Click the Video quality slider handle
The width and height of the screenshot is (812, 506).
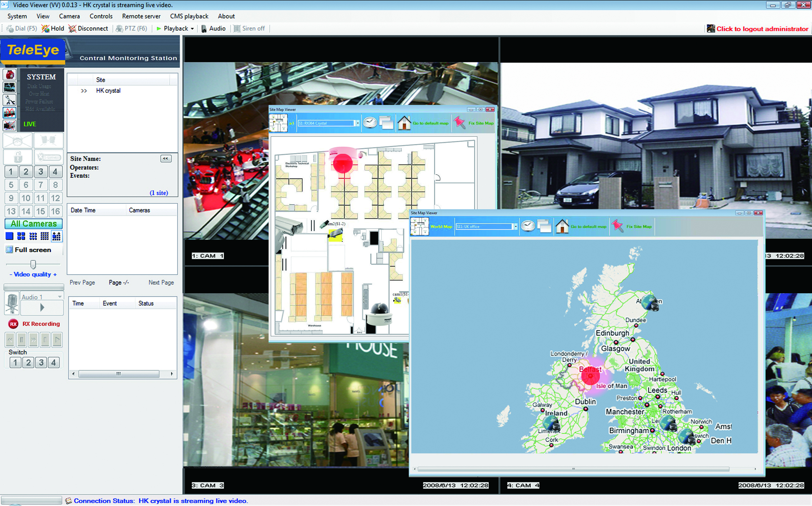(33, 264)
